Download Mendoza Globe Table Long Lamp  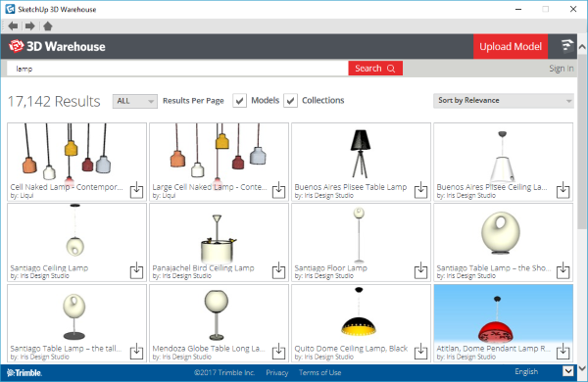(x=278, y=351)
